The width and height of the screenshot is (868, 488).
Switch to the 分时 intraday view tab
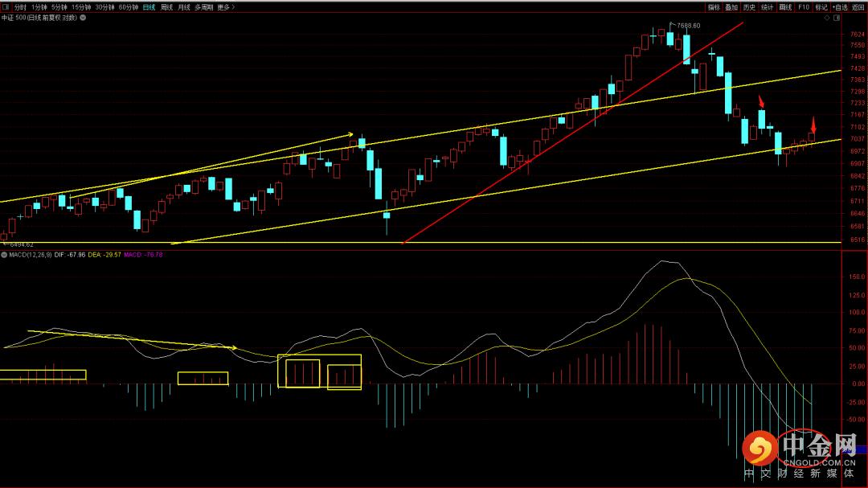tap(20, 7)
